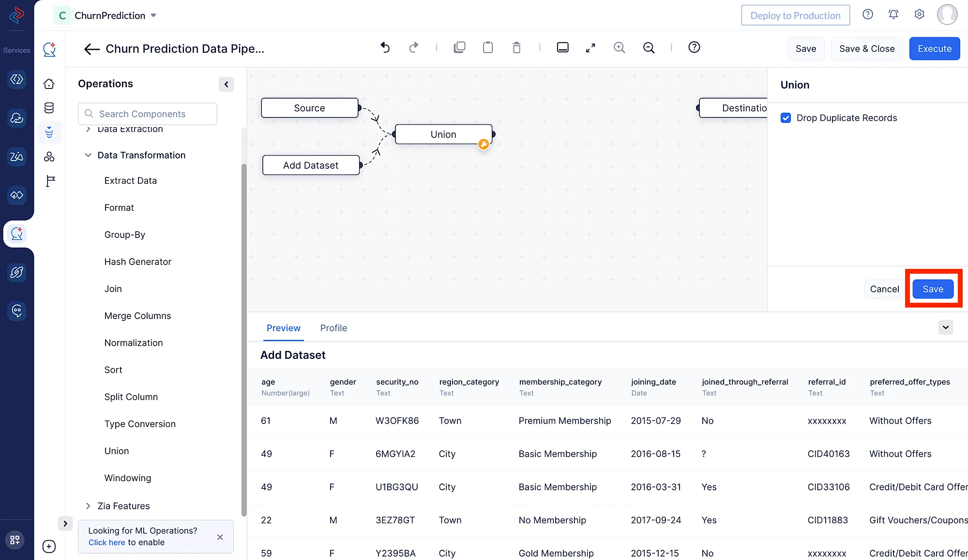Uncheck Drop Duplicate Records checkbox

point(786,118)
